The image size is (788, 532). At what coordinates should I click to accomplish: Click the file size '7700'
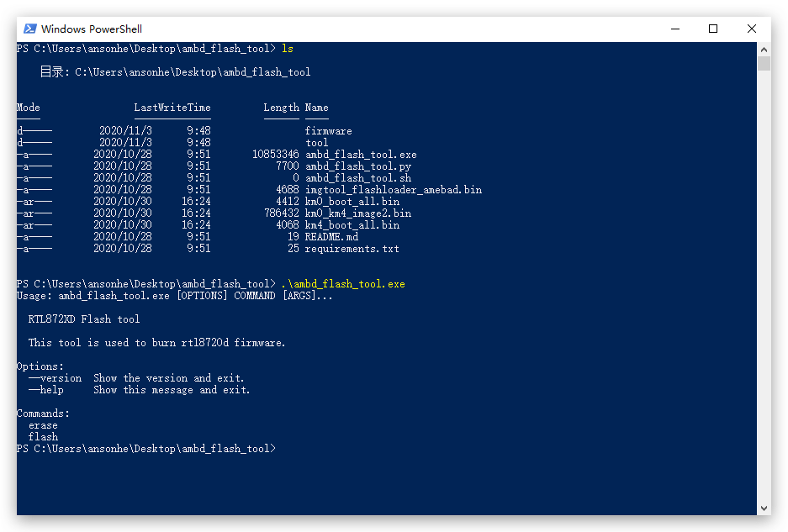(288, 166)
